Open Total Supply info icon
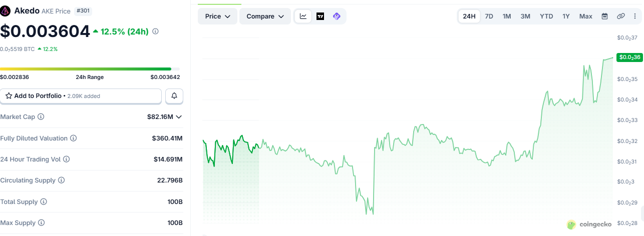Screen dimensions: 644x236 tap(44, 201)
